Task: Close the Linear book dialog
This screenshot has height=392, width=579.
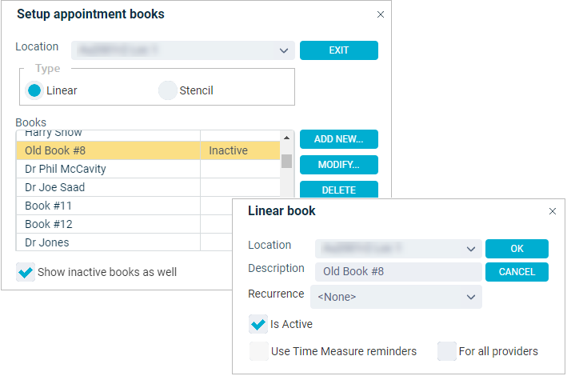Action: 553,211
